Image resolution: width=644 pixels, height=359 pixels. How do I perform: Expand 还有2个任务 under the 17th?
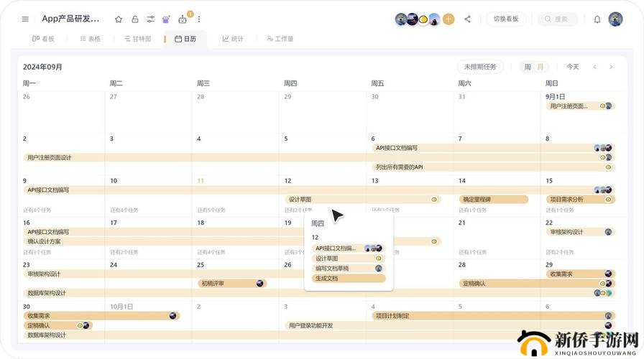(x=124, y=252)
